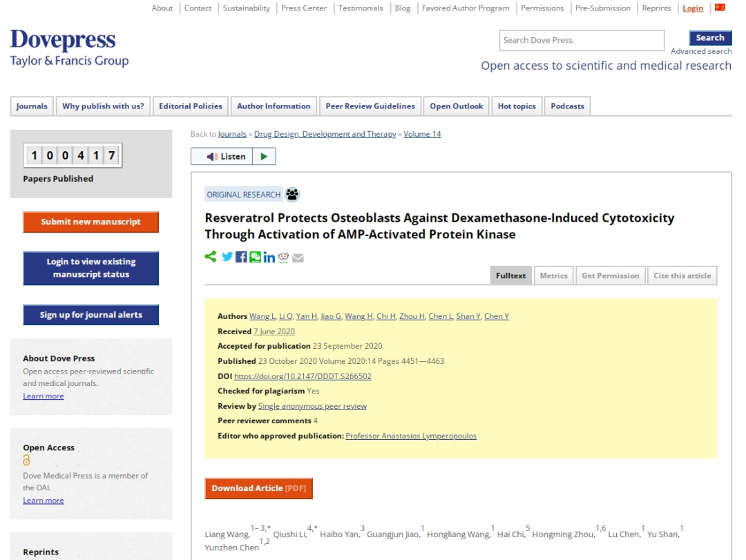This screenshot has width=746, height=560.
Task: Open the Permissions top link
Action: click(x=542, y=8)
